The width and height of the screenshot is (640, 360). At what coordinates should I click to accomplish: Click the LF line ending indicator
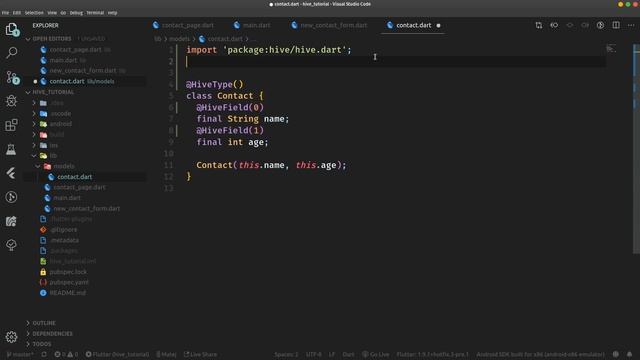(332, 354)
